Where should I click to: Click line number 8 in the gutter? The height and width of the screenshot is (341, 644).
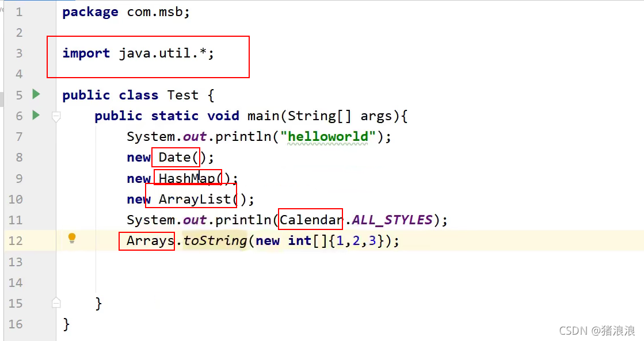(x=20, y=157)
